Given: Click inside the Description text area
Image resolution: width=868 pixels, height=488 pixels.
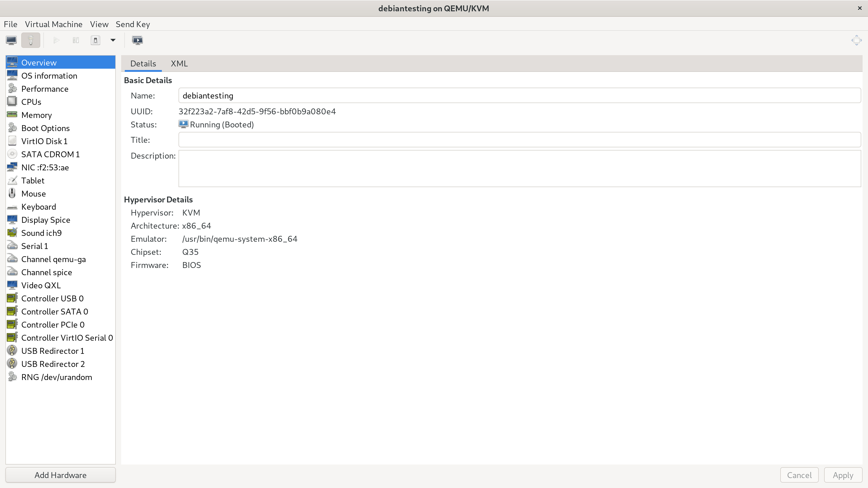Looking at the screenshot, I should pos(520,168).
